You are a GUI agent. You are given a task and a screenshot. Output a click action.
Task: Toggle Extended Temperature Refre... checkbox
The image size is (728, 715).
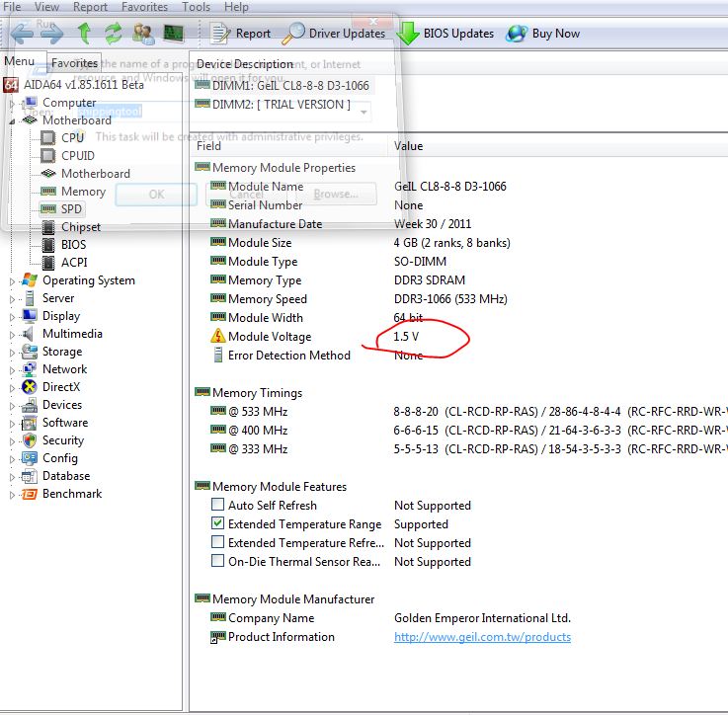click(x=217, y=542)
